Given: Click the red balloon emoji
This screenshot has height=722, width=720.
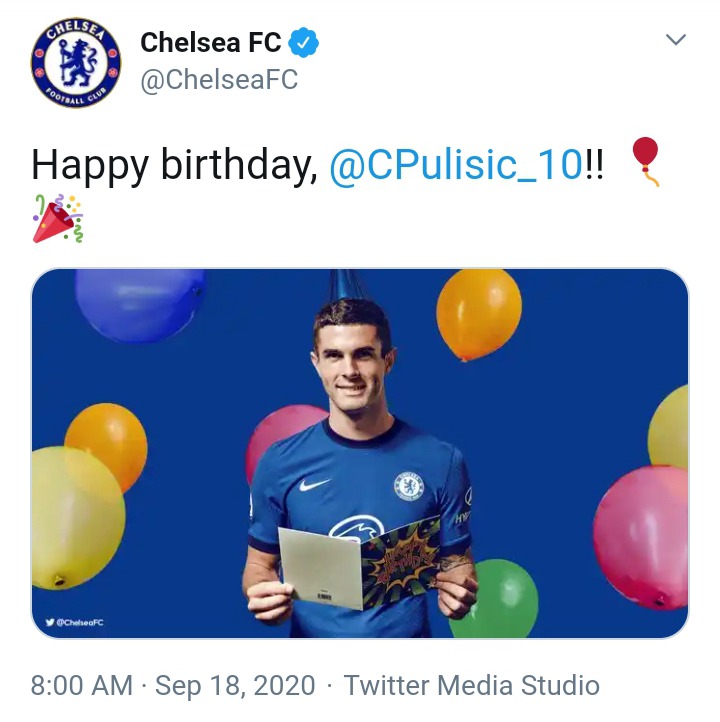Looking at the screenshot, I should click(x=646, y=160).
